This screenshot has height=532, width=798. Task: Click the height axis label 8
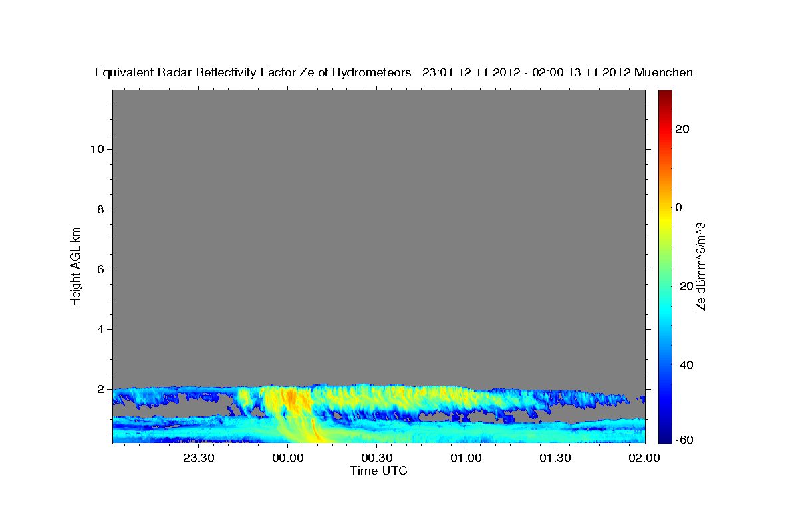pyautogui.click(x=100, y=209)
